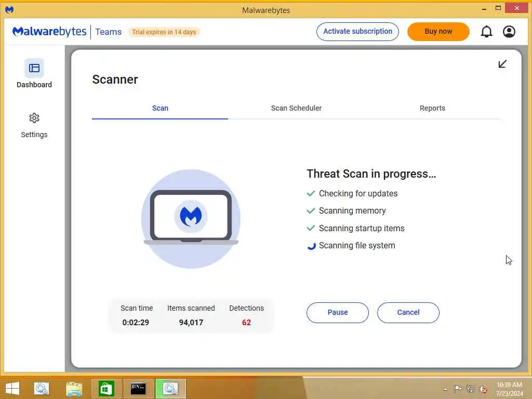
Task: Click the 'Scanning memory' step
Action: tap(352, 211)
